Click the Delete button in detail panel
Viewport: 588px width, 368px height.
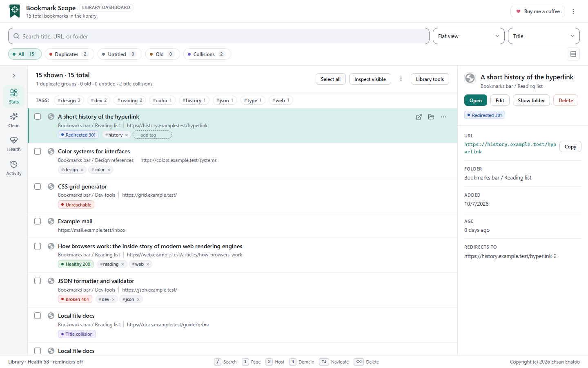coord(566,100)
